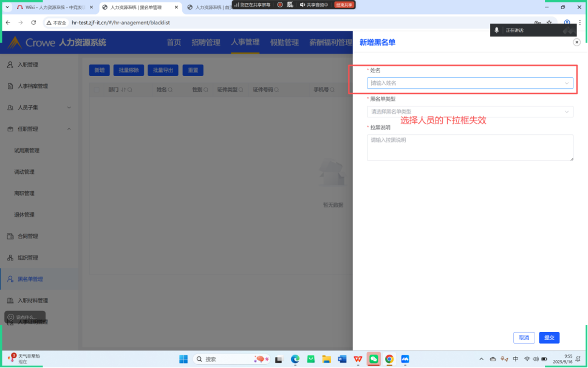Click the 部门 column search icon
Viewport: 588px width, 368px height.
click(130, 90)
